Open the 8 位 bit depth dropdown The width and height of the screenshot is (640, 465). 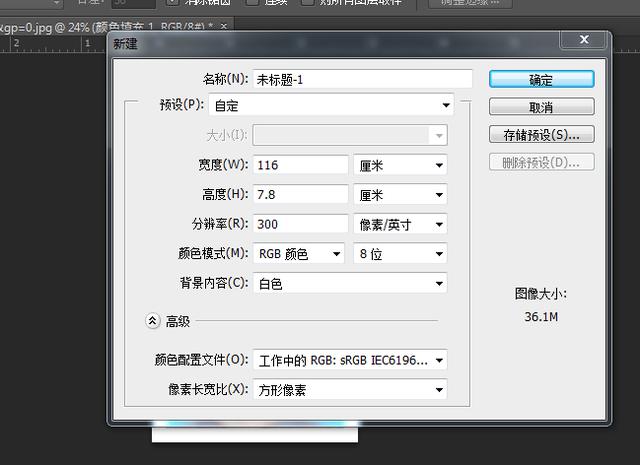coord(400,254)
